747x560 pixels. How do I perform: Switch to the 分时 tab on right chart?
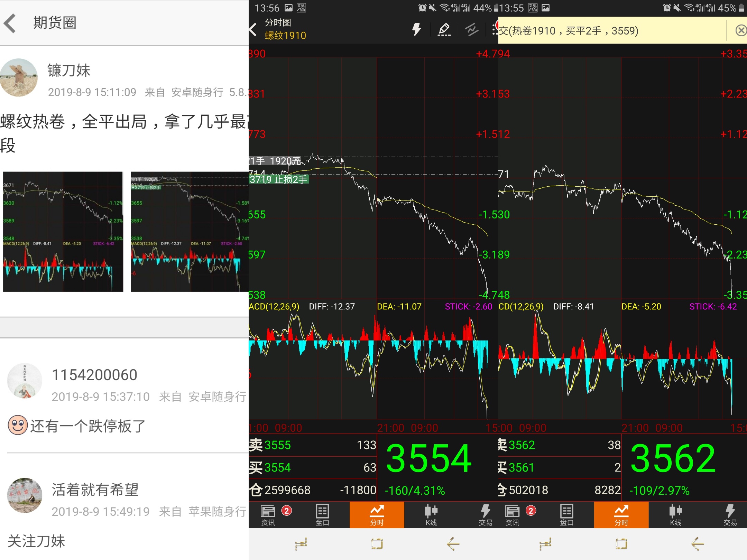click(x=621, y=515)
